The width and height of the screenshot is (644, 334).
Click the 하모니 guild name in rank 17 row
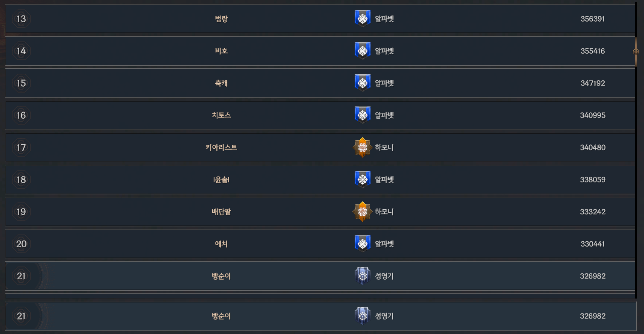(x=384, y=147)
